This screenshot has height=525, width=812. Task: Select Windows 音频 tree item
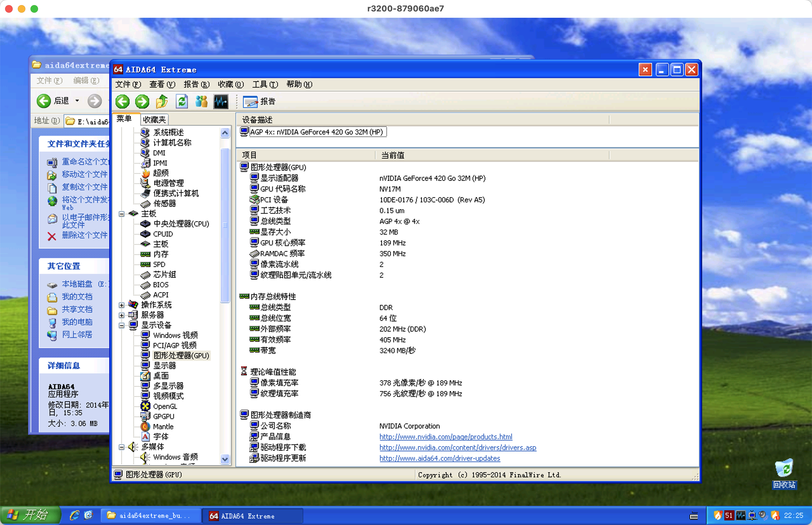pos(175,457)
